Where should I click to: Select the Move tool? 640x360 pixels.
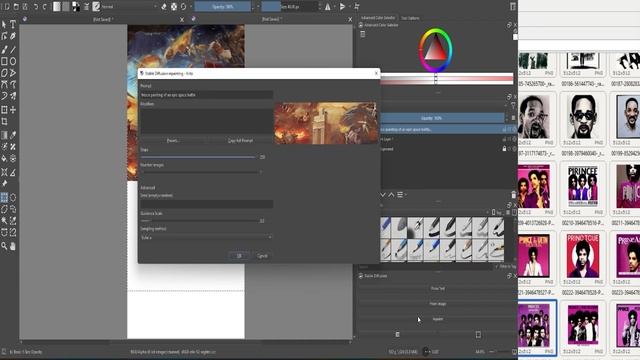coord(13,110)
